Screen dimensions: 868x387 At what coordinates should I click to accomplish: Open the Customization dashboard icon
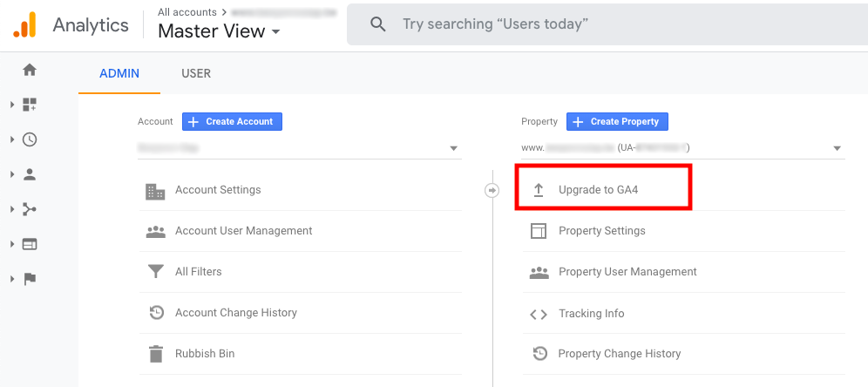tap(30, 105)
